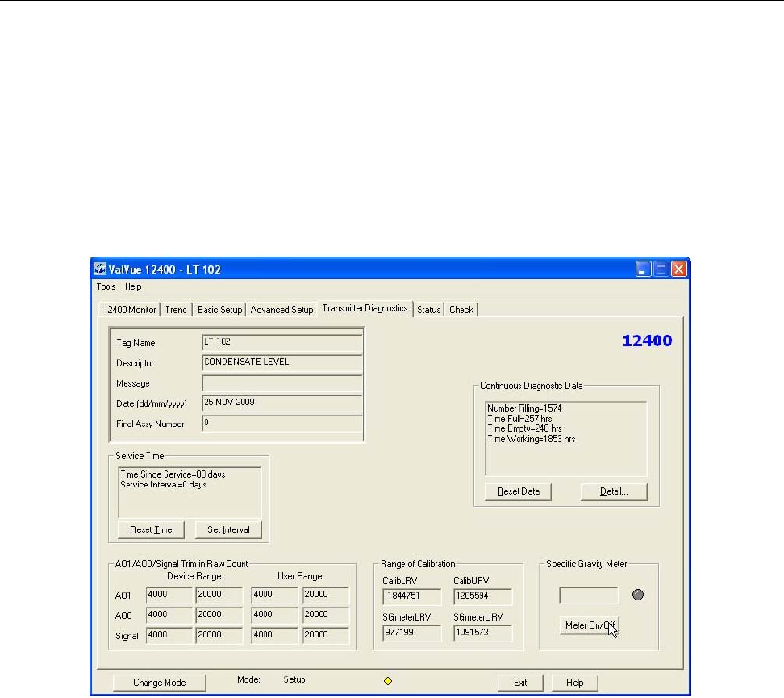Click the Time Full=257 hrs line
The image size is (784, 698).
click(519, 419)
